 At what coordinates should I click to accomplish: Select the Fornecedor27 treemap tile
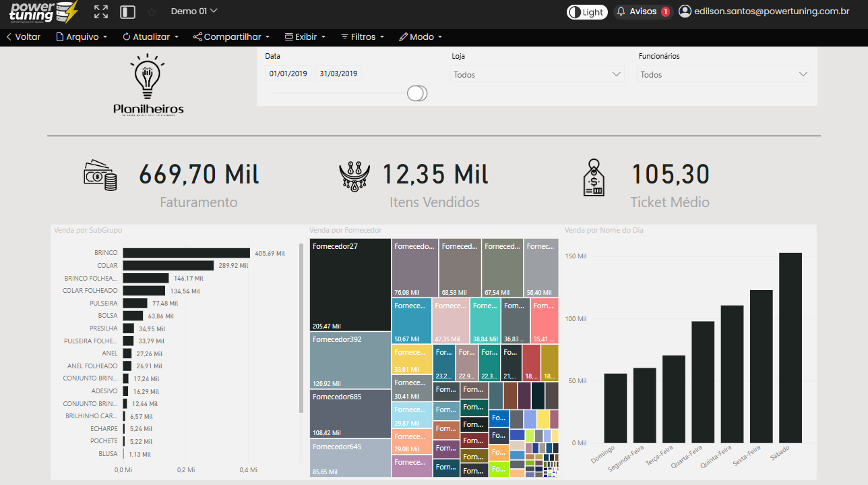click(x=350, y=284)
